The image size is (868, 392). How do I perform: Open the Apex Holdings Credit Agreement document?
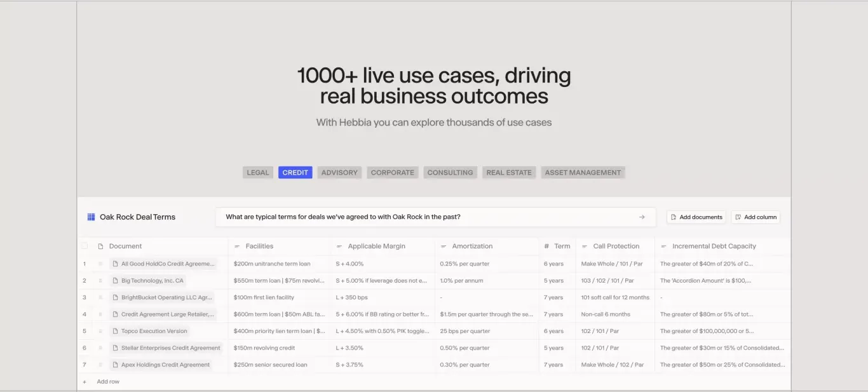point(161,365)
